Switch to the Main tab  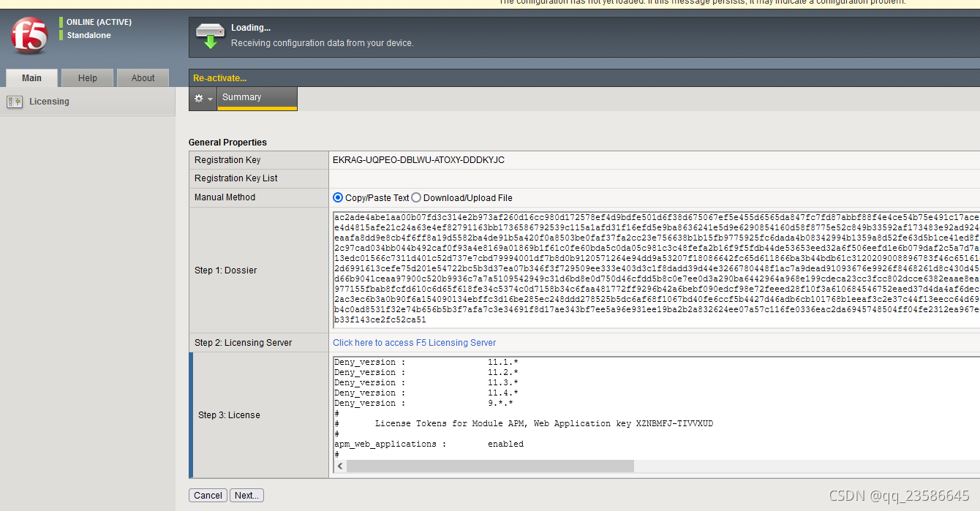(x=31, y=78)
